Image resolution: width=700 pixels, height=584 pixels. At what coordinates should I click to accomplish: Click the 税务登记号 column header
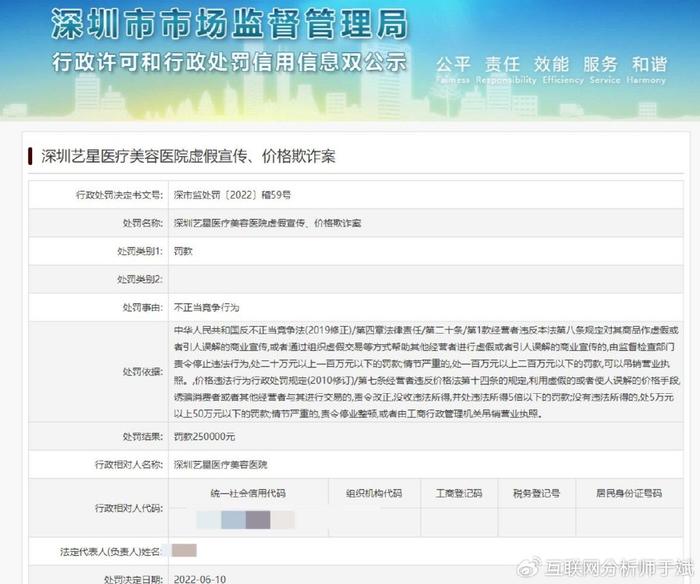(536, 493)
